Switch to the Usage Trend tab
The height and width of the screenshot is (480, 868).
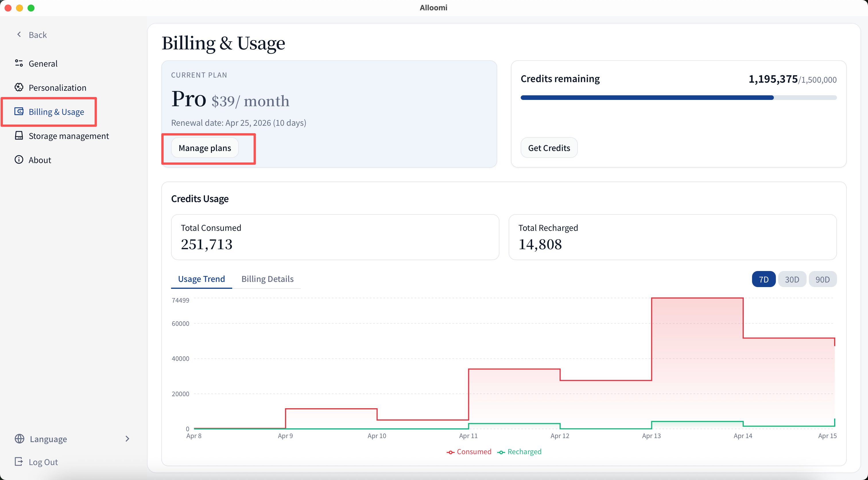[201, 279]
